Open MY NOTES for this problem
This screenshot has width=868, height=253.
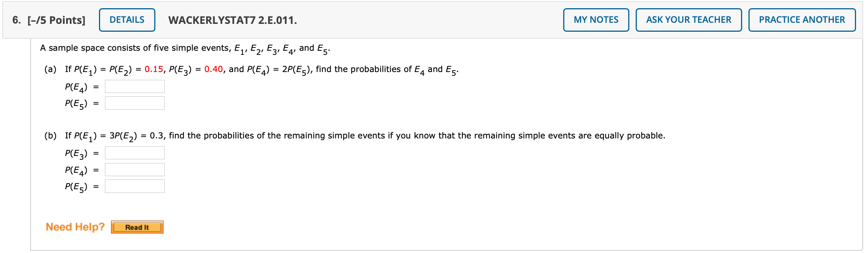(x=595, y=19)
